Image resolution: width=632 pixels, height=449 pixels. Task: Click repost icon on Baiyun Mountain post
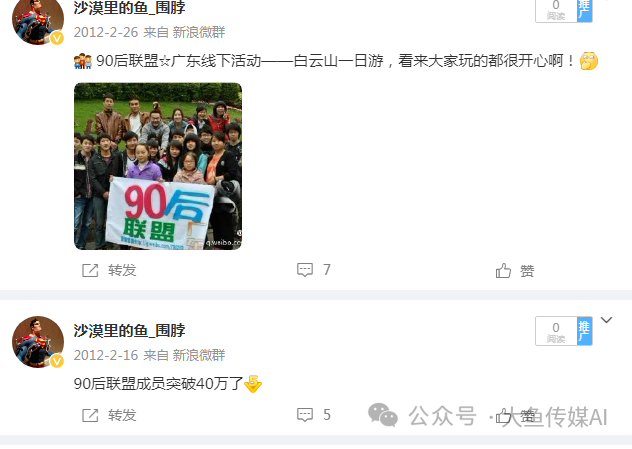[x=90, y=270]
